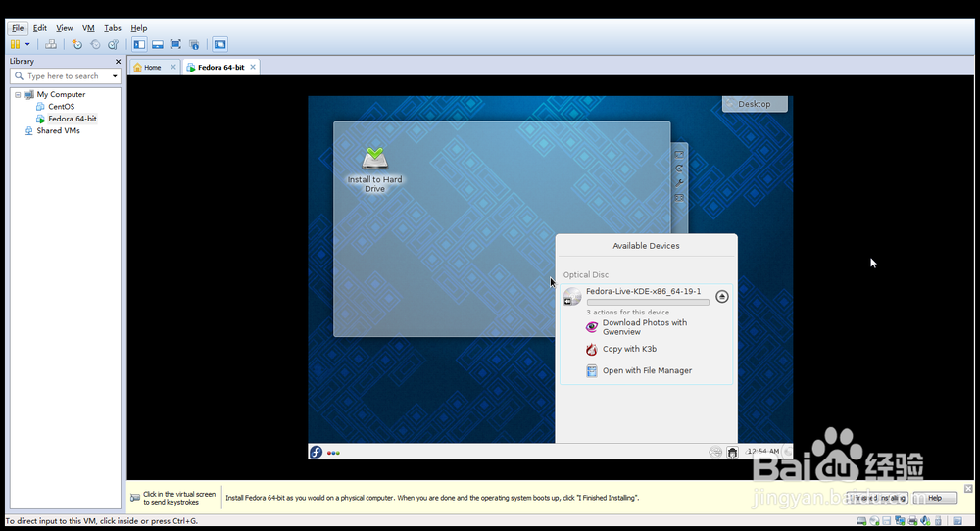Click the sound card status bar icon
The height and width of the screenshot is (531, 980).
(925, 521)
